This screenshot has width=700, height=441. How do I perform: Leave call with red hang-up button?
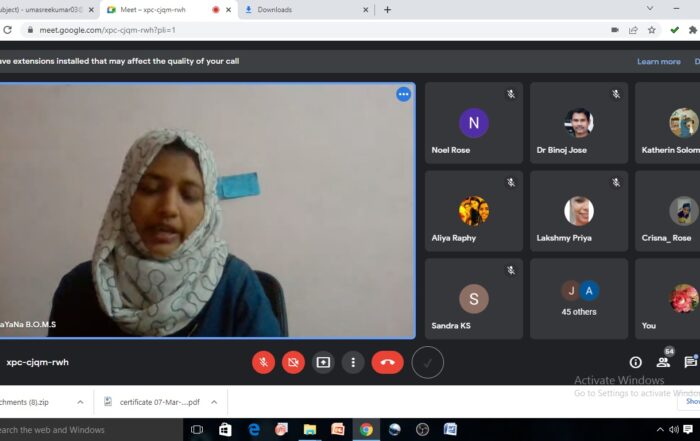click(388, 362)
